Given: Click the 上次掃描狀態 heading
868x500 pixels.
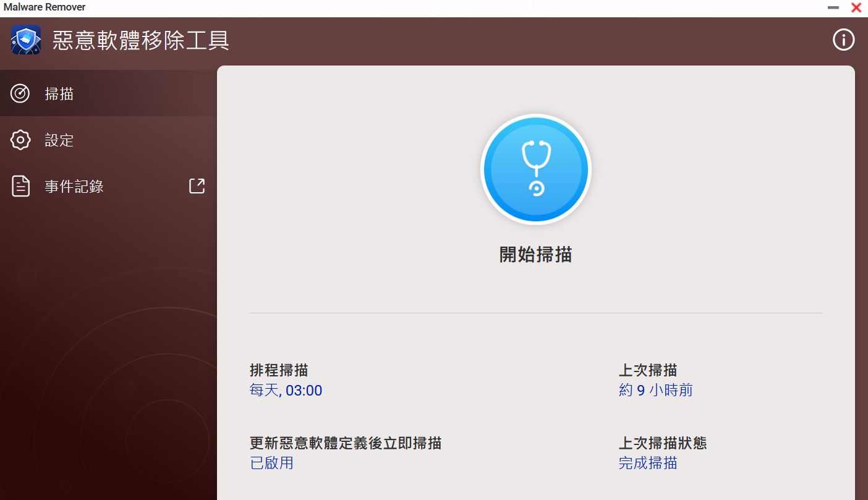Looking at the screenshot, I should click(663, 443).
